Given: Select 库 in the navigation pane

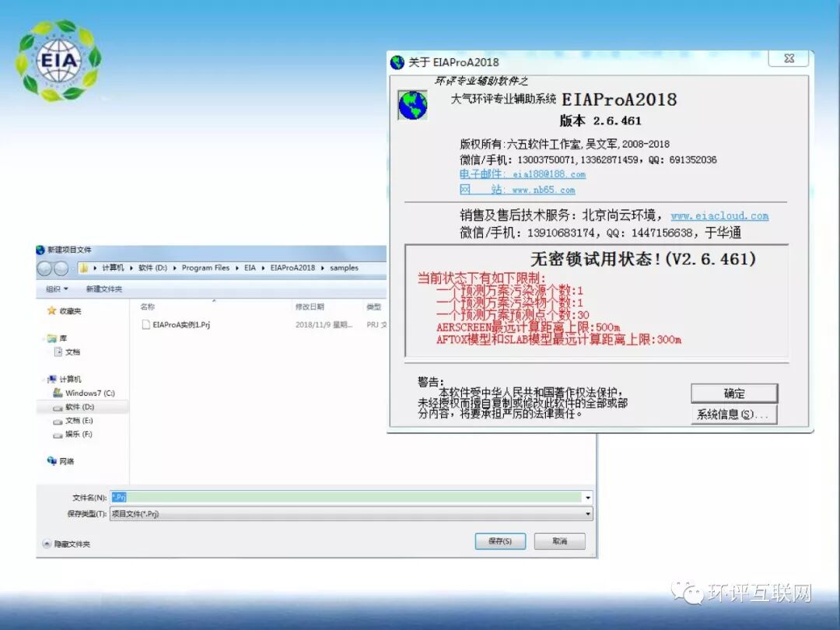Looking at the screenshot, I should click(63, 338).
